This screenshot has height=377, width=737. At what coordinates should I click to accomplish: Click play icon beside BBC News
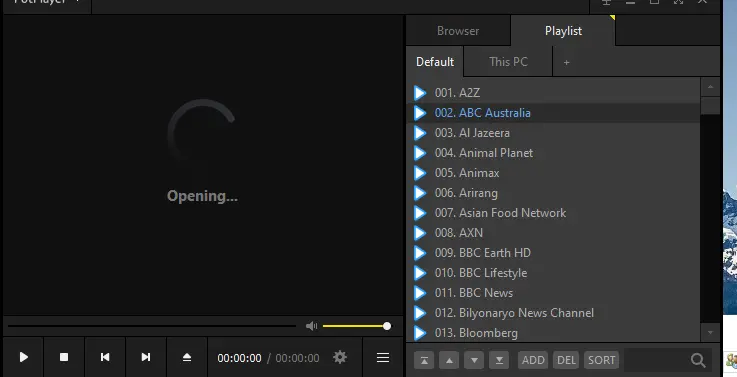tap(420, 293)
